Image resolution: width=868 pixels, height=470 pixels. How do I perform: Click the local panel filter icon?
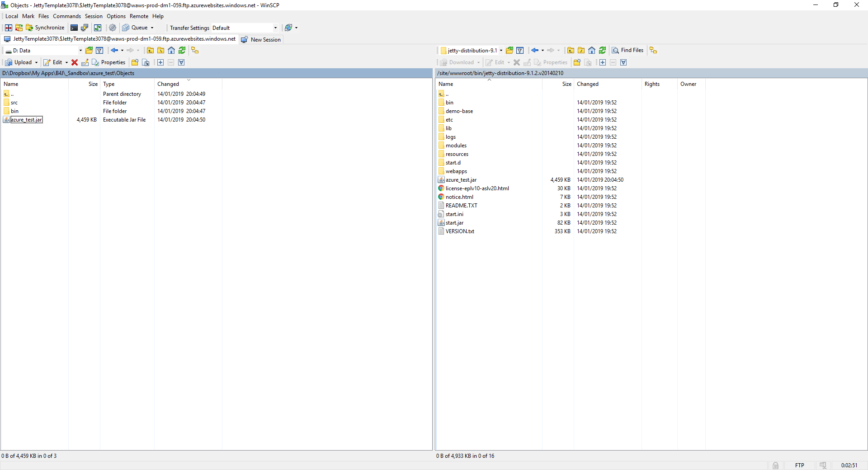point(99,50)
